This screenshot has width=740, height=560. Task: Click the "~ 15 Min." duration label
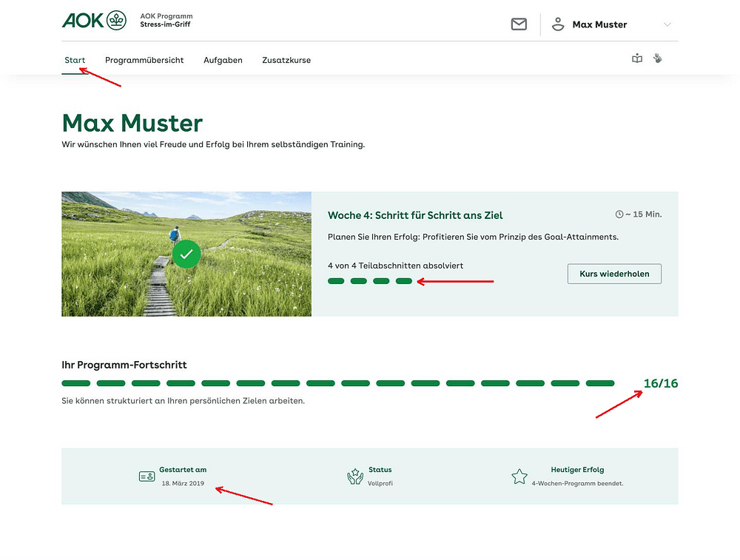[644, 215]
